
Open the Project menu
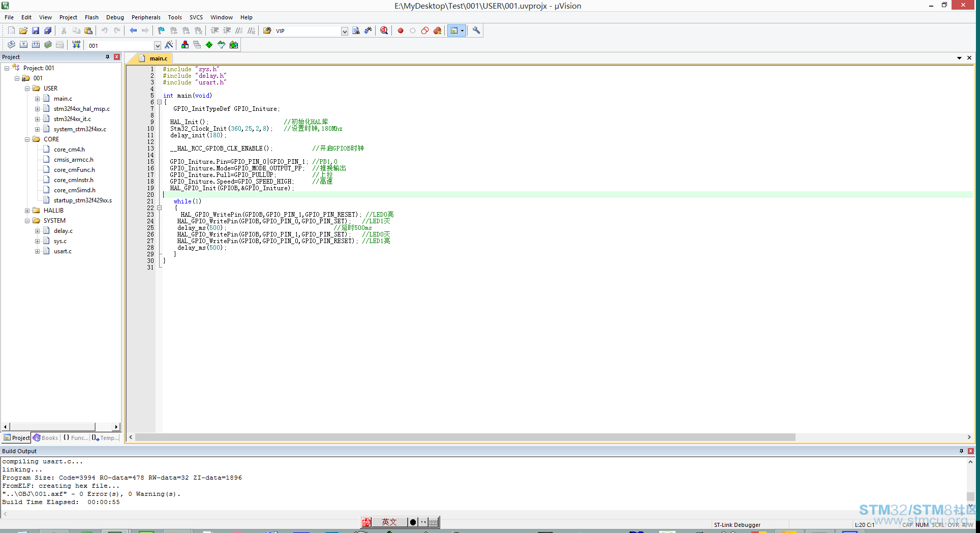click(68, 17)
